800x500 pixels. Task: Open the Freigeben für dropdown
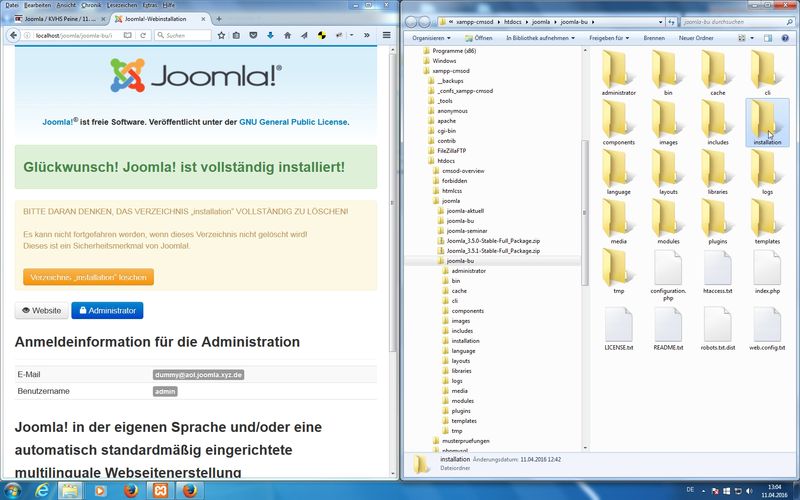[x=609, y=38]
